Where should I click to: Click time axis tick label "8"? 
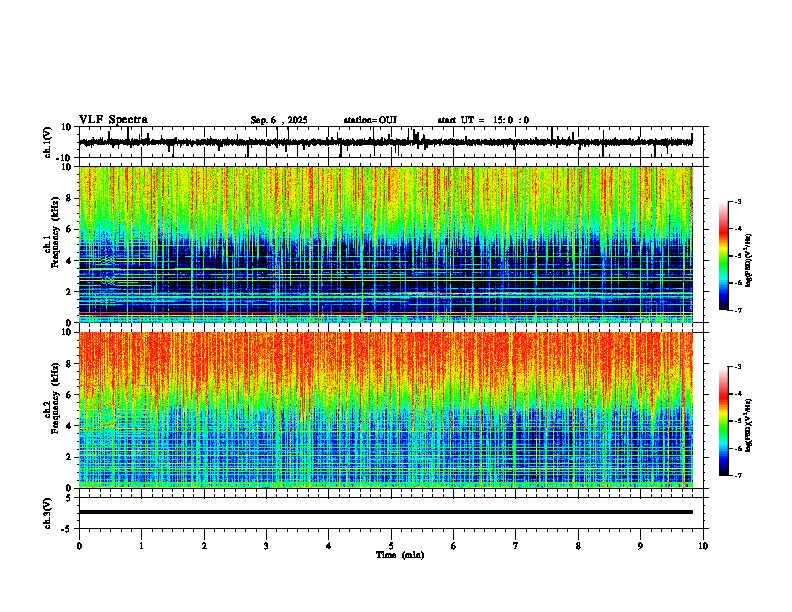coord(578,546)
